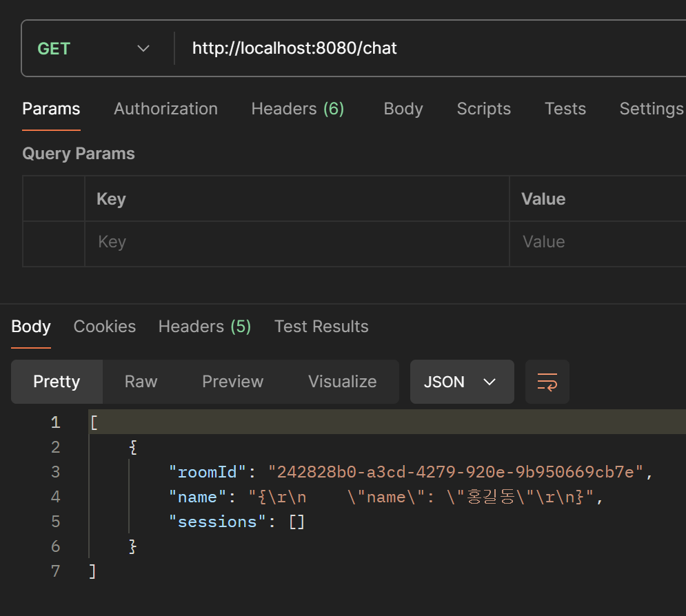This screenshot has width=686, height=616.
Task: Open the GET method dropdown
Action: coord(94,49)
